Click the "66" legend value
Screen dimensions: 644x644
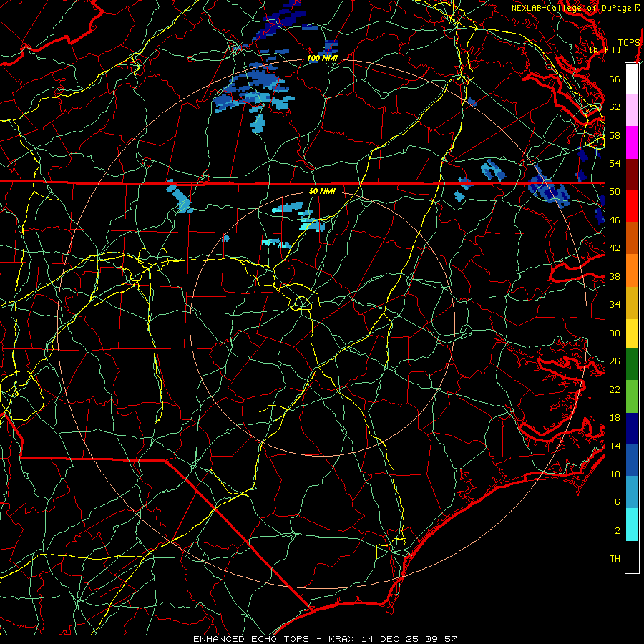(615, 79)
